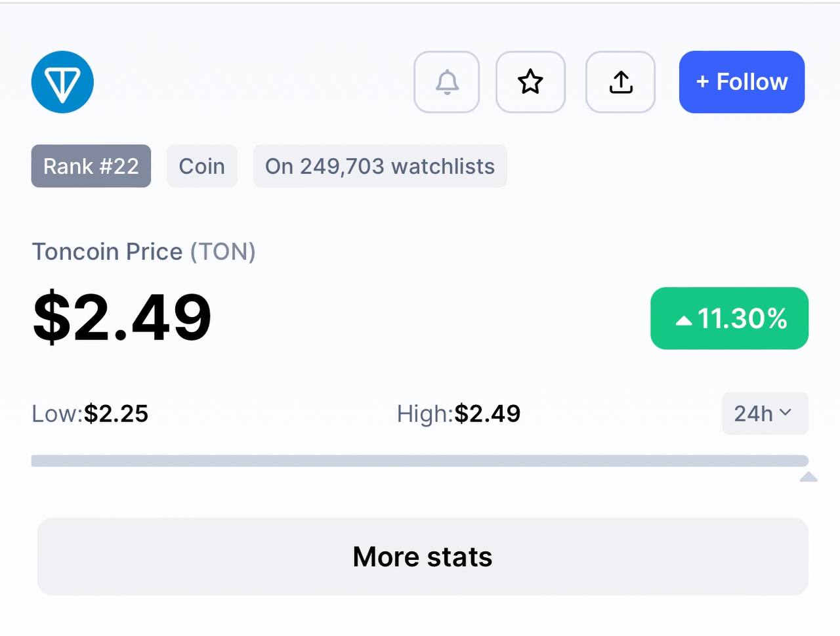Click the green 11.30% change badge
840x636 pixels.
coord(729,318)
